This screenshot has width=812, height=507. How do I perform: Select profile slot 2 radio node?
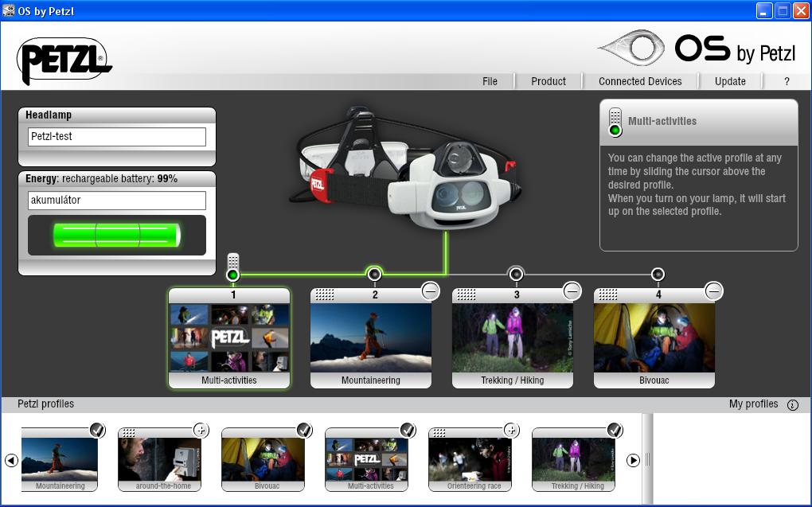[374, 275]
